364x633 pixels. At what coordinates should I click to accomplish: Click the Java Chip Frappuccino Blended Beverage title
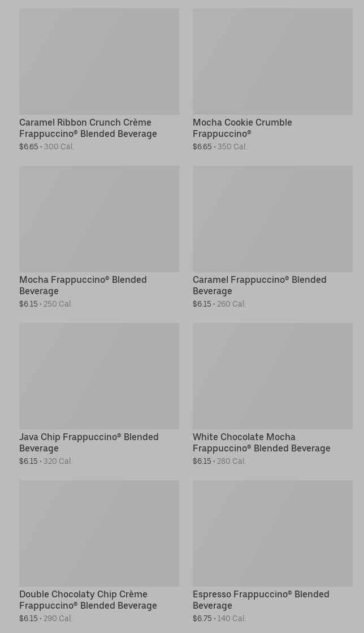pos(89,442)
